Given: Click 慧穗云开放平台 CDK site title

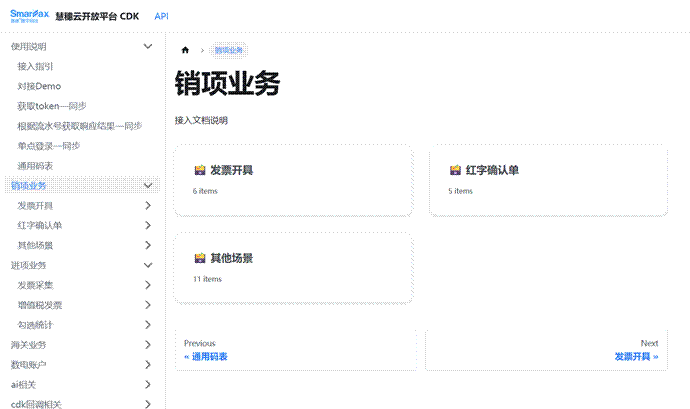Looking at the screenshot, I should coord(97,16).
